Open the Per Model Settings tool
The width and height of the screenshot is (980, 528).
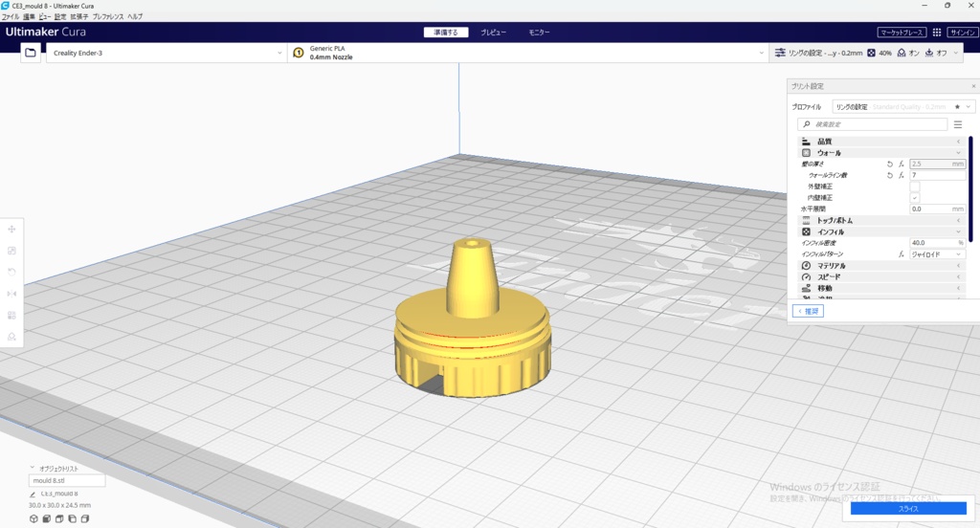[11, 315]
